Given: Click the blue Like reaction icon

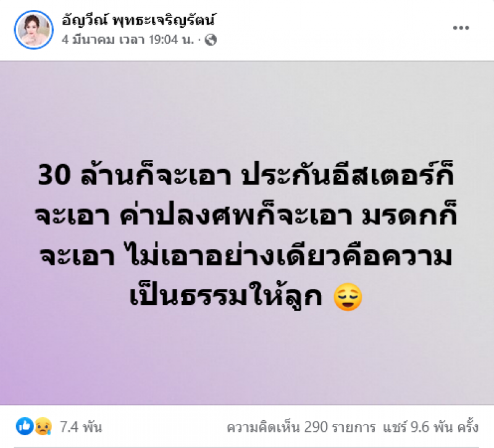Looking at the screenshot, I should tap(25, 426).
